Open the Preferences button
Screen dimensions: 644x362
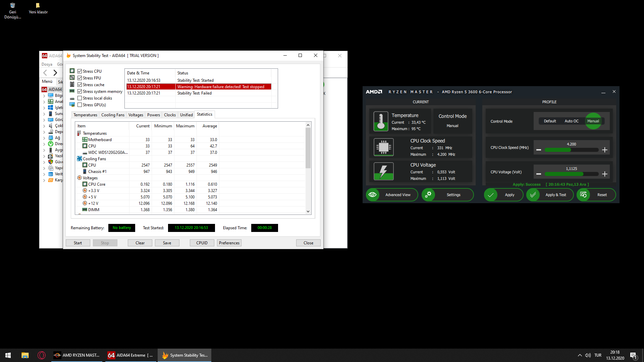pos(229,243)
